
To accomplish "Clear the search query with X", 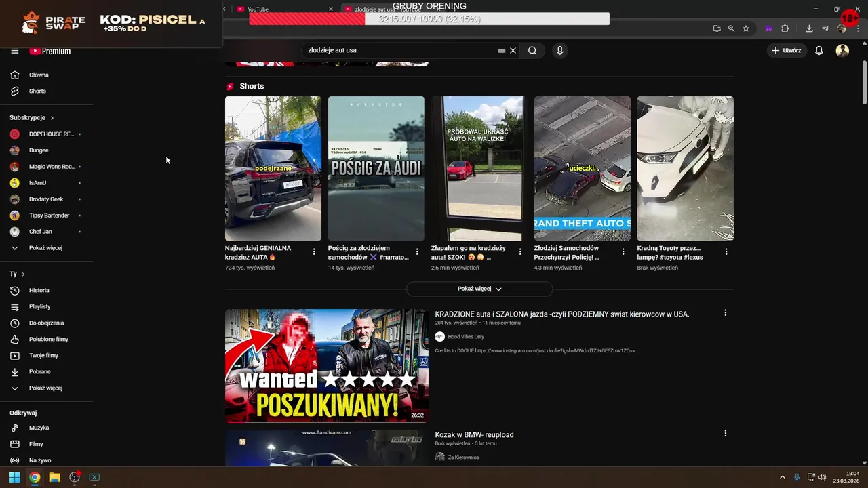I will click(x=513, y=50).
